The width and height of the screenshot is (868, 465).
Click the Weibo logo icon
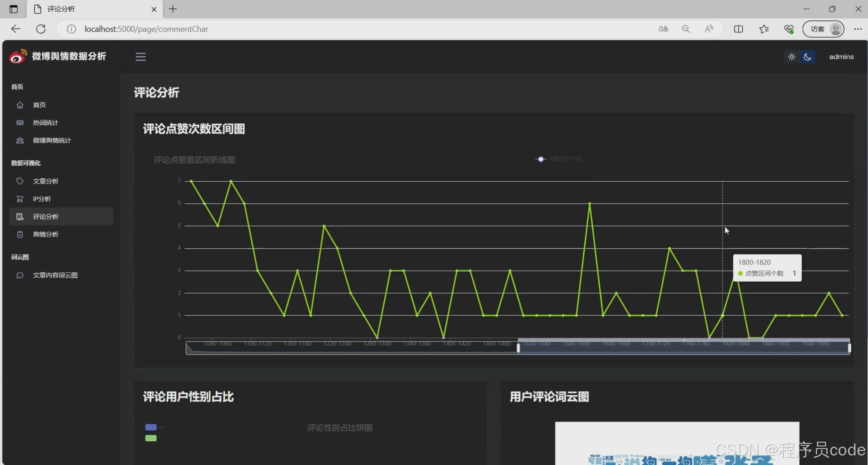coord(18,57)
